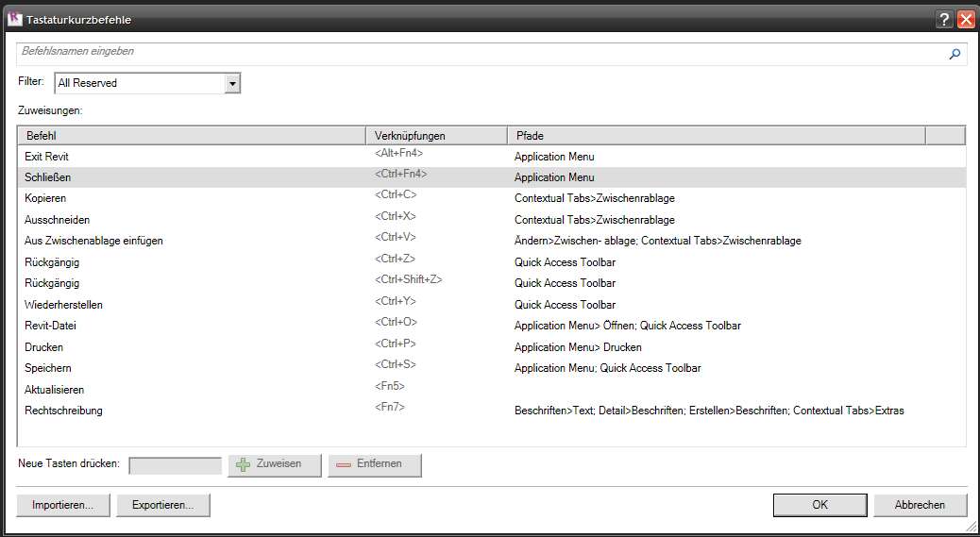Click the <Ctrl+O> shortcut cell
Screen dimensions: 980x537
pos(396,322)
